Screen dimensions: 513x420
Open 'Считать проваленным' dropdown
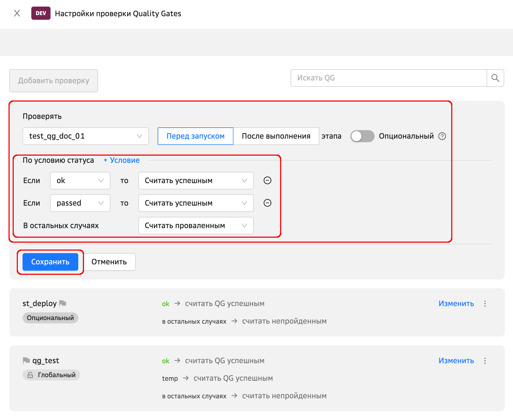click(x=196, y=226)
